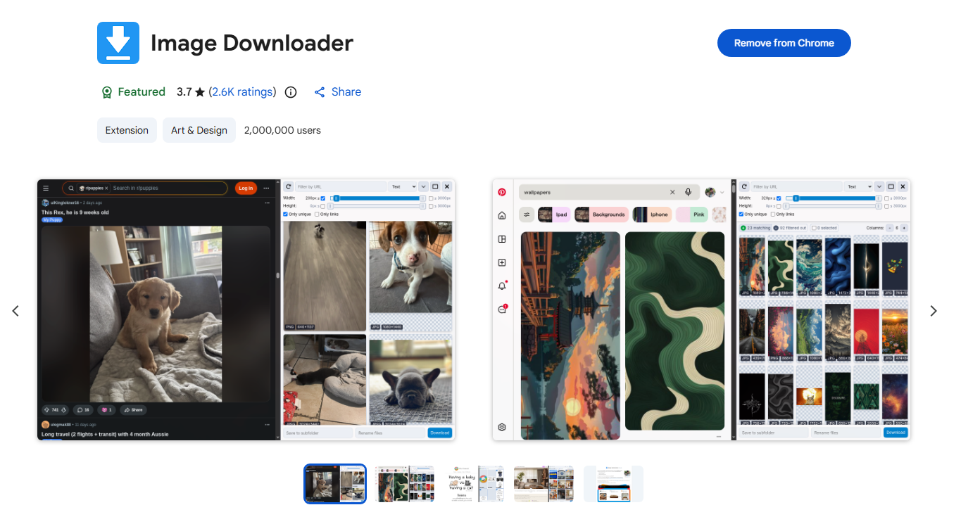The height and width of the screenshot is (524, 980).
Task: Open the hamburger menu in Reddit preview
Action: pos(46,188)
